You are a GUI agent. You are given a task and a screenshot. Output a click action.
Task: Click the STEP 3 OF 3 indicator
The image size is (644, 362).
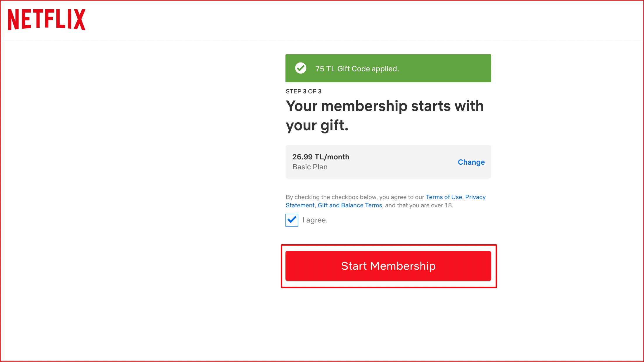click(x=303, y=91)
